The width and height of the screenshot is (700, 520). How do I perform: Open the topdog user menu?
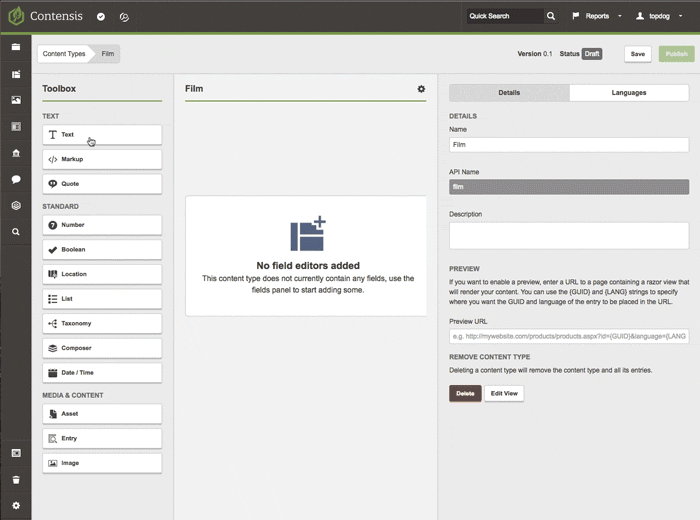659,16
